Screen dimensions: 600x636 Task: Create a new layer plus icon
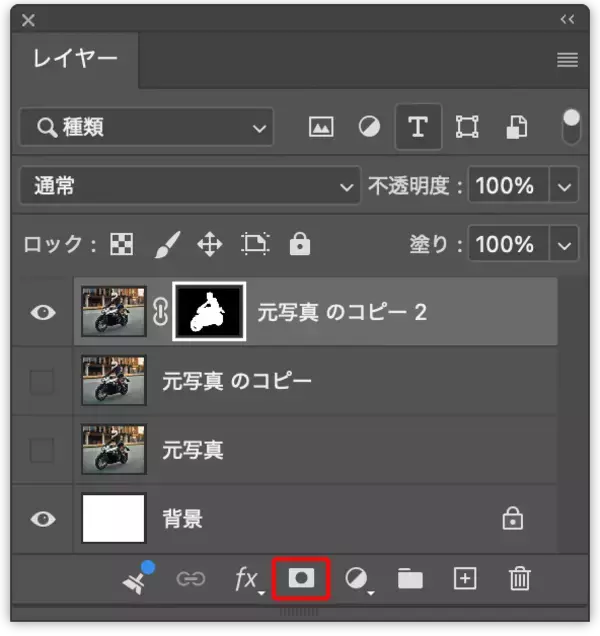pos(465,578)
